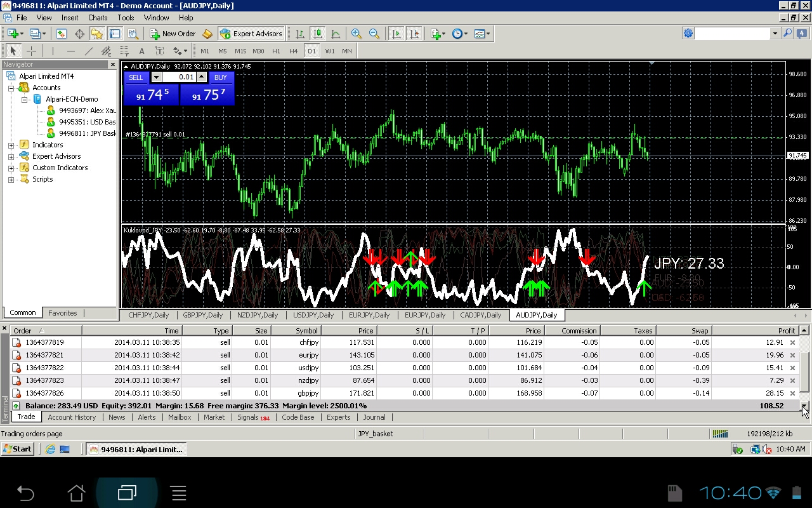The width and height of the screenshot is (812, 508).
Task: Close the Navigator panel
Action: tap(113, 65)
